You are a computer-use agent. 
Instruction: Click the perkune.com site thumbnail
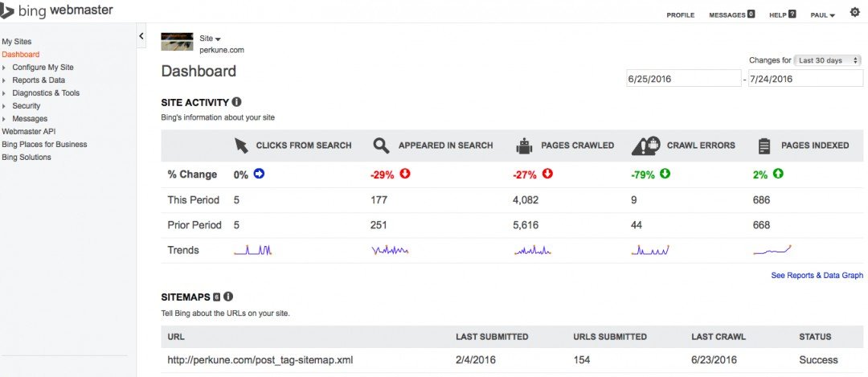coord(177,42)
